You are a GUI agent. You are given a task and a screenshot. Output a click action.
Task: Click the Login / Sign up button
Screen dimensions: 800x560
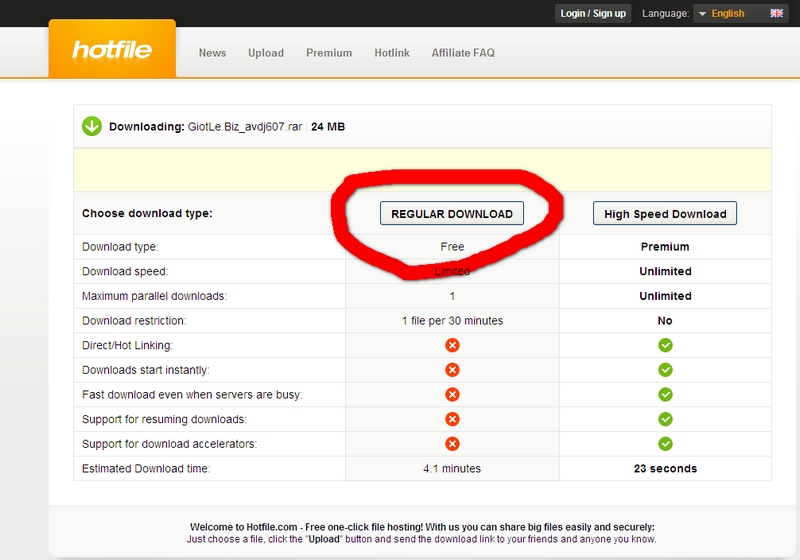pyautogui.click(x=593, y=13)
